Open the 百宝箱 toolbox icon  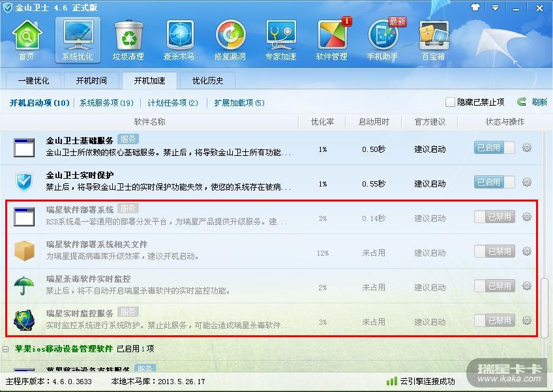[x=434, y=40]
